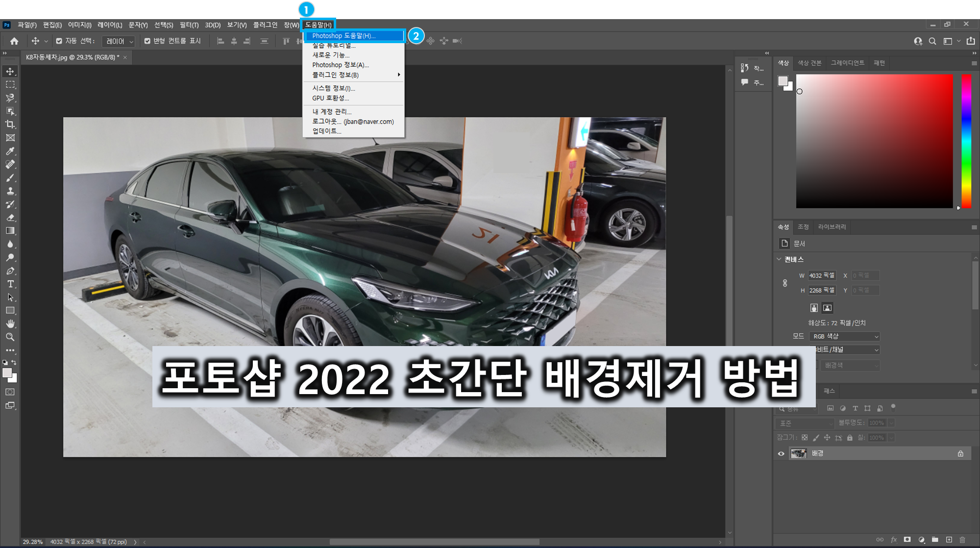980x548 pixels.
Task: Hide the 배경 layer with eye icon
Action: [x=781, y=453]
